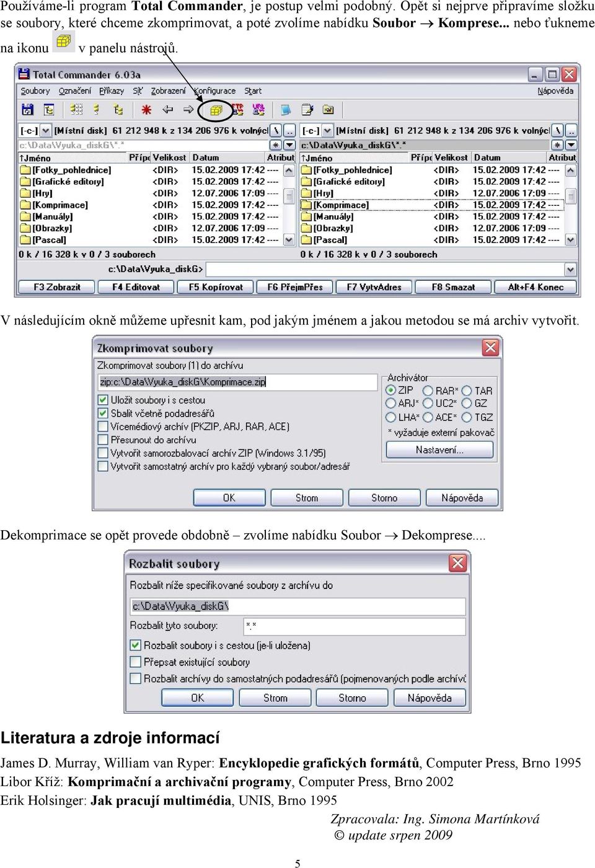Open left panel favorites asterisk button
This screenshot has width=595, height=868.
click(276, 145)
